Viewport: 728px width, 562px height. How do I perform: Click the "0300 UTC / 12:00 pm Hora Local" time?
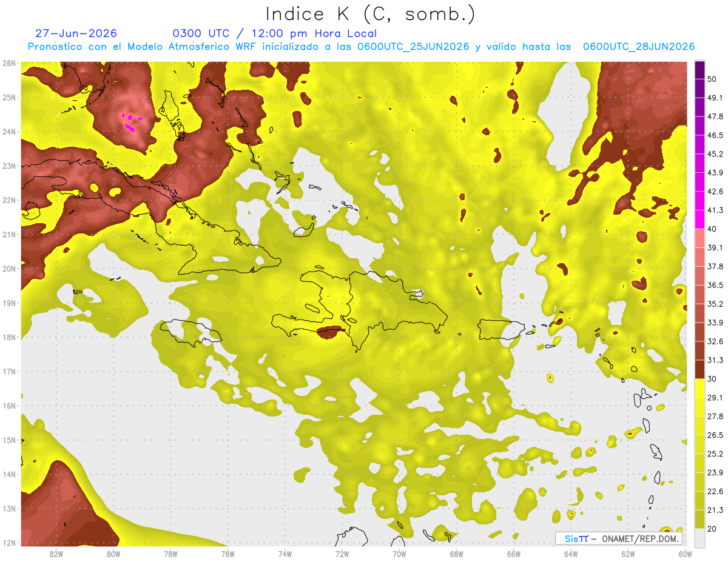click(274, 33)
